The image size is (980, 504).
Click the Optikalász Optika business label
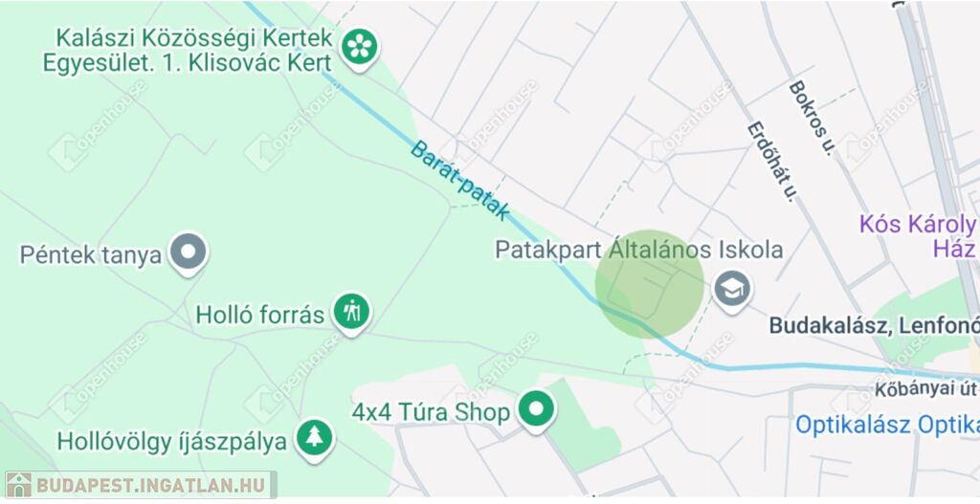[887, 426]
